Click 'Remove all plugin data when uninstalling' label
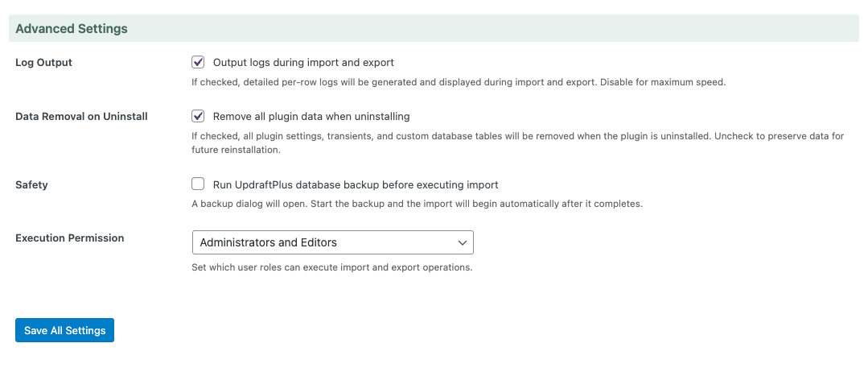This screenshot has width=868, height=368. (311, 116)
